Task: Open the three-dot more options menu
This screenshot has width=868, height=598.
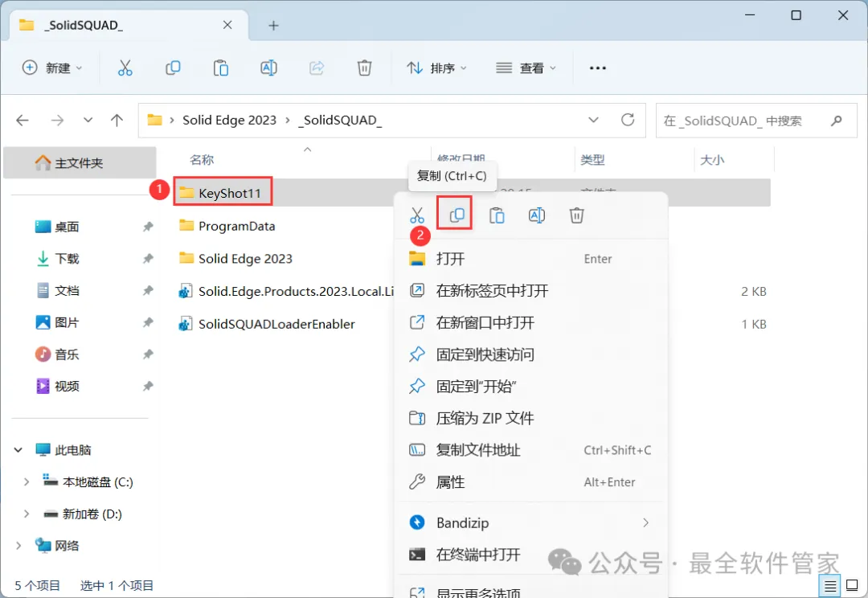Action: [x=598, y=68]
